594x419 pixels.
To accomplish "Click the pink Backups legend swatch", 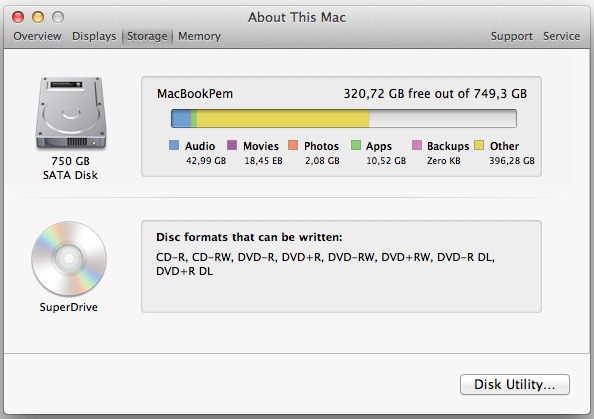I will 417,145.
